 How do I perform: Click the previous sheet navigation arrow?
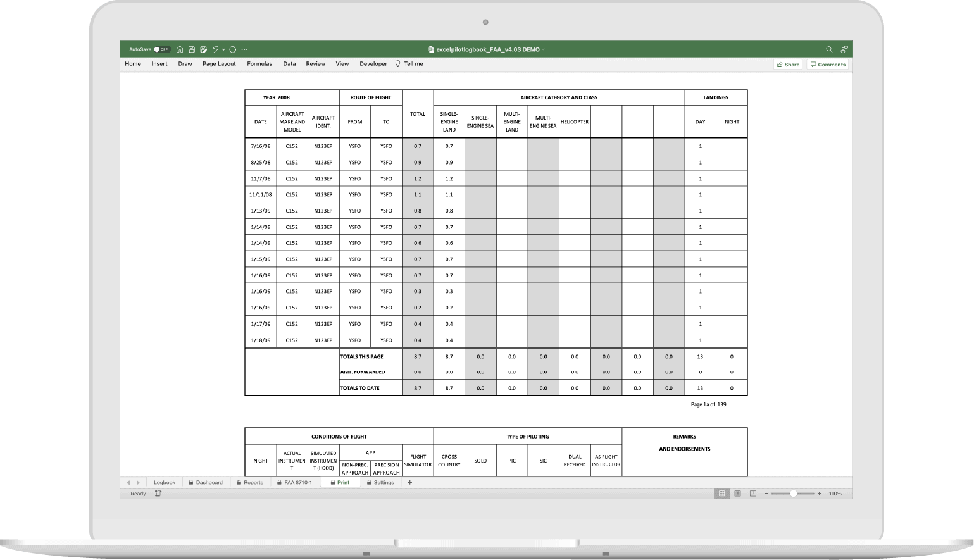click(x=128, y=483)
